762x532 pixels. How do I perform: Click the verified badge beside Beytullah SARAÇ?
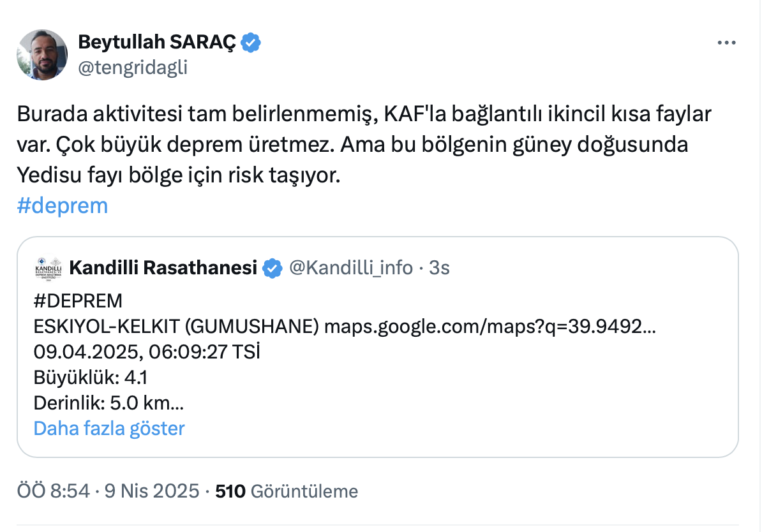[250, 43]
